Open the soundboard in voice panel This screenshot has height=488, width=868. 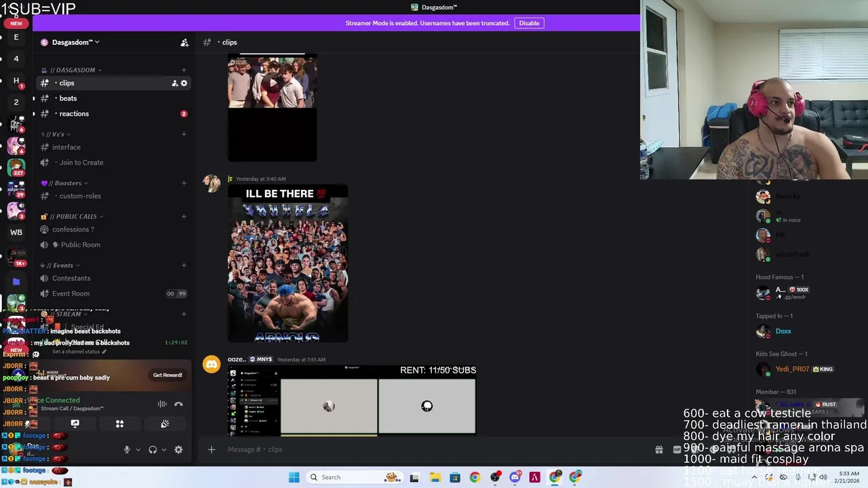click(165, 424)
